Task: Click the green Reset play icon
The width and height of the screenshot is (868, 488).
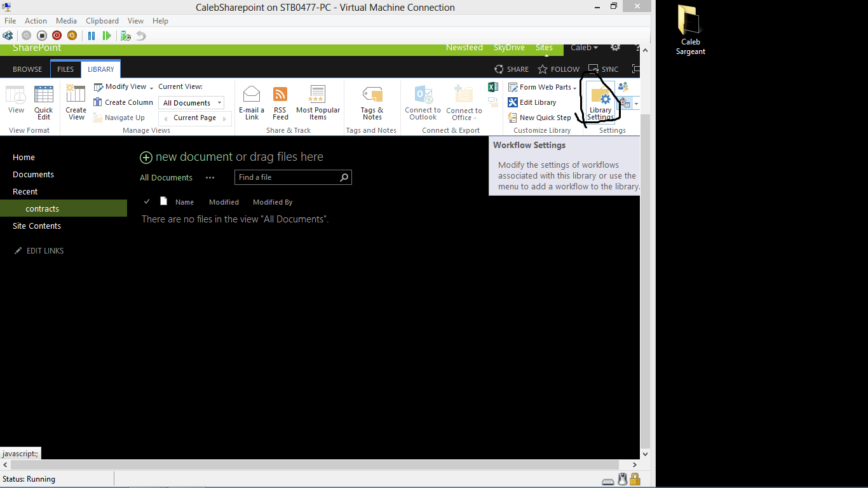Action: click(107, 36)
